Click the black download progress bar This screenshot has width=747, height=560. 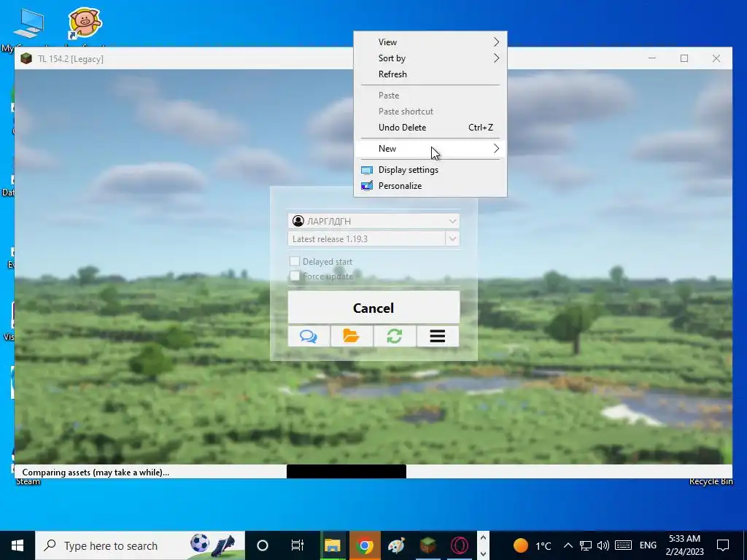347,472
